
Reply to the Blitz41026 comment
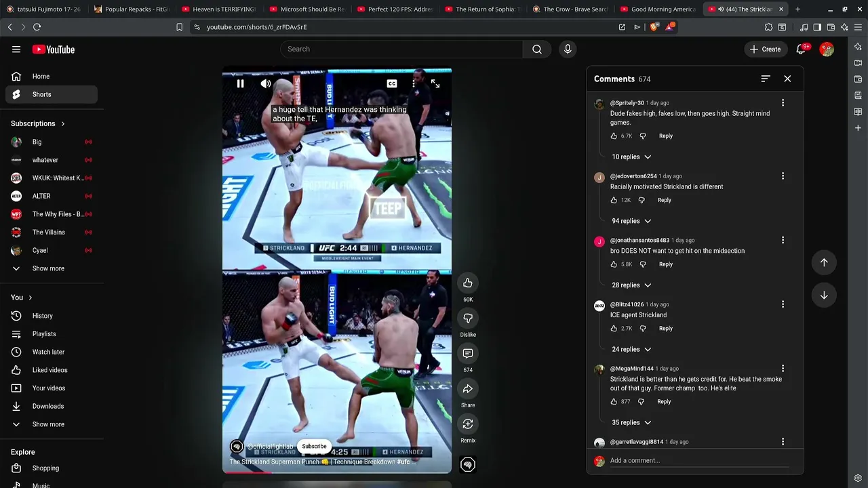pyautogui.click(x=666, y=329)
